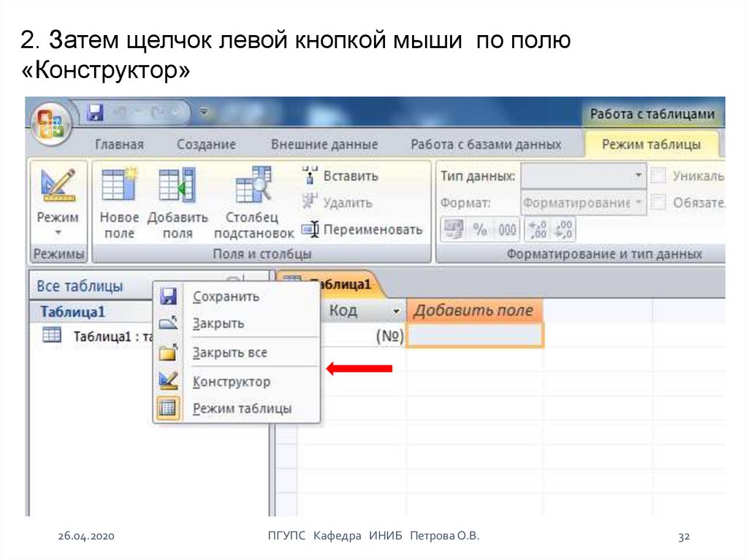Screen dimensions: 748x560
Task: Click the Новое поле icon
Action: pos(118,185)
